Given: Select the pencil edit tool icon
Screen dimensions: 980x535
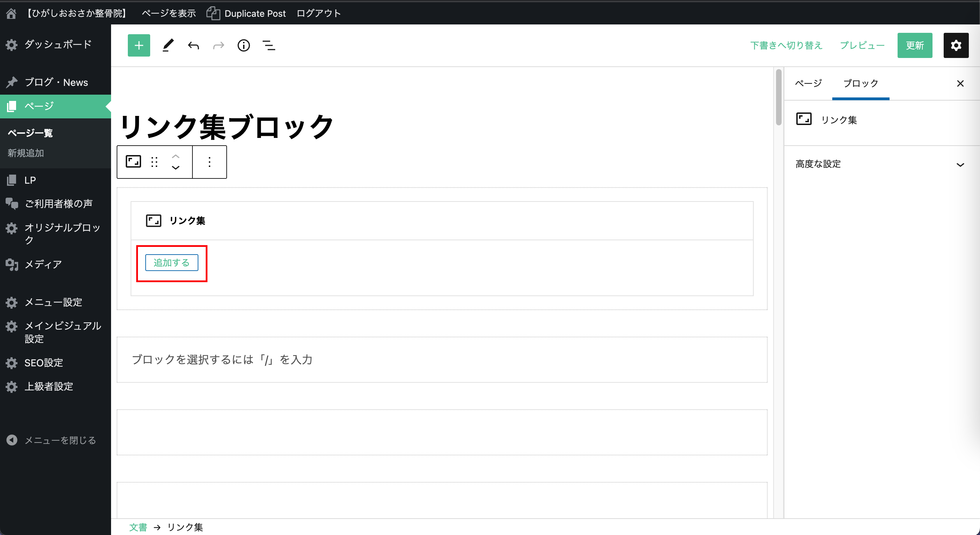Looking at the screenshot, I should click(168, 46).
